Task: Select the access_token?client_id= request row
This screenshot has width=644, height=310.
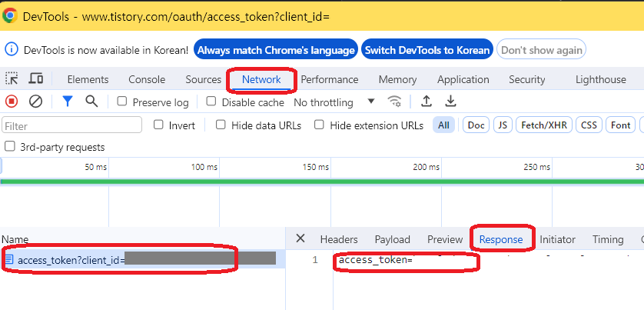Action: [142, 260]
